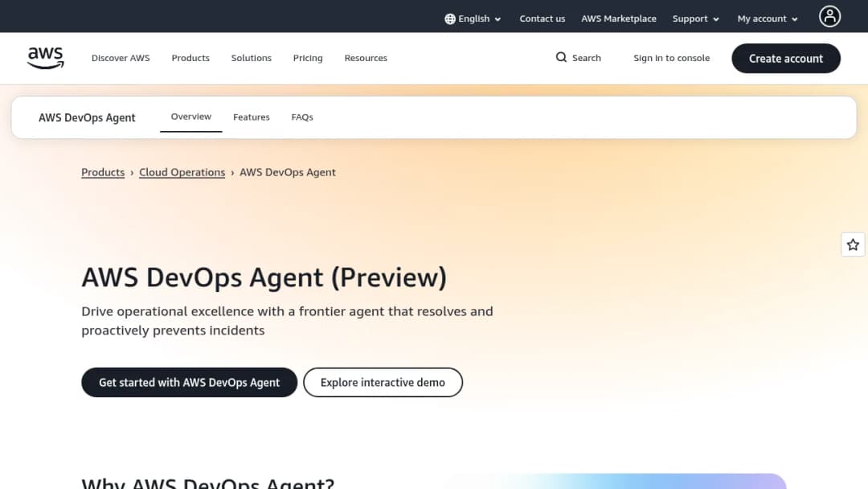Click the star feedback icon
The height and width of the screenshot is (489, 868).
tap(853, 244)
